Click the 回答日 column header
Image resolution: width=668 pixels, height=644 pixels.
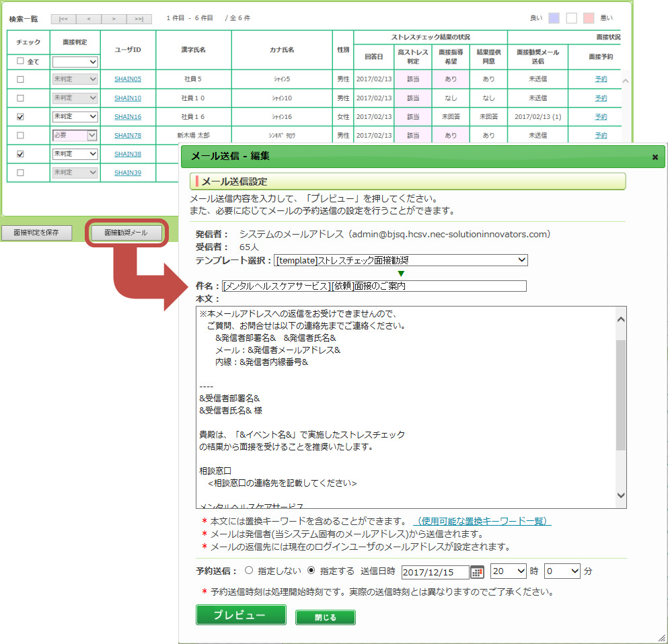click(x=374, y=56)
